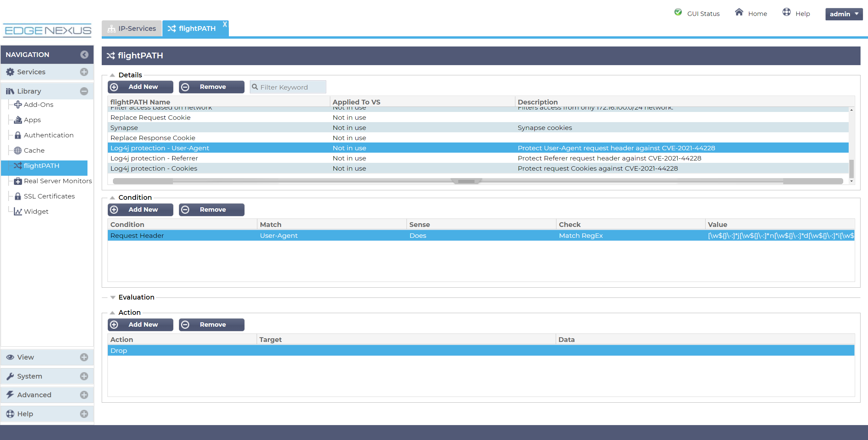The height and width of the screenshot is (440, 868).
Task: Open Authentication in the Library tree
Action: pos(48,135)
